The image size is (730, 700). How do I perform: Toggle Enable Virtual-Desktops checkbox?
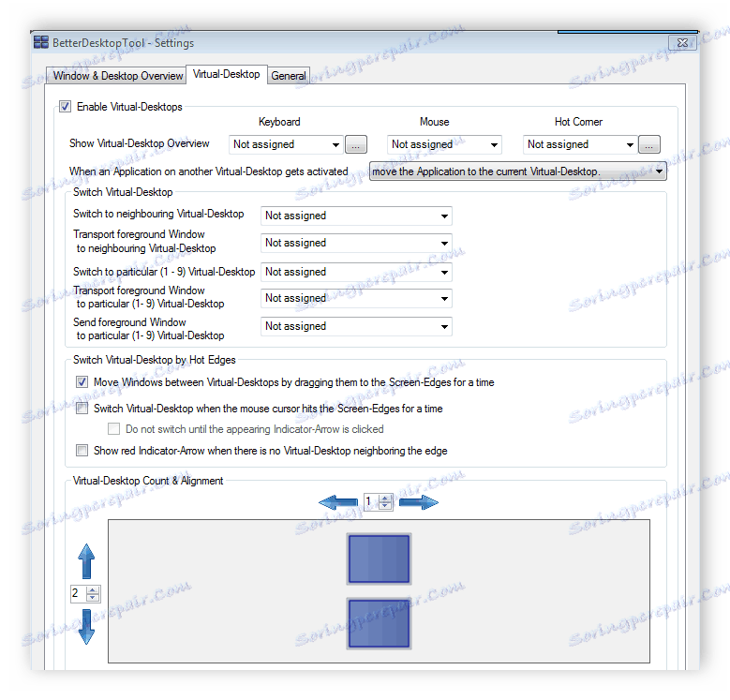click(66, 107)
